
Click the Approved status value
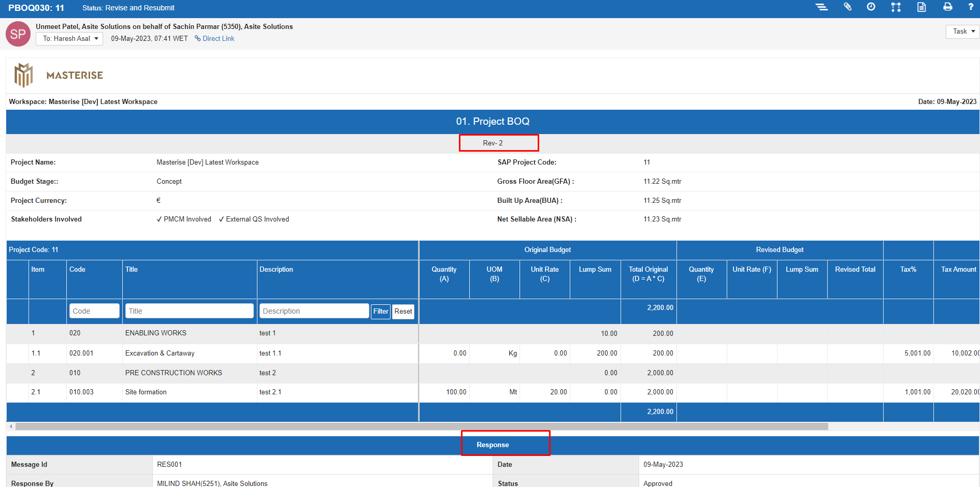coord(658,484)
